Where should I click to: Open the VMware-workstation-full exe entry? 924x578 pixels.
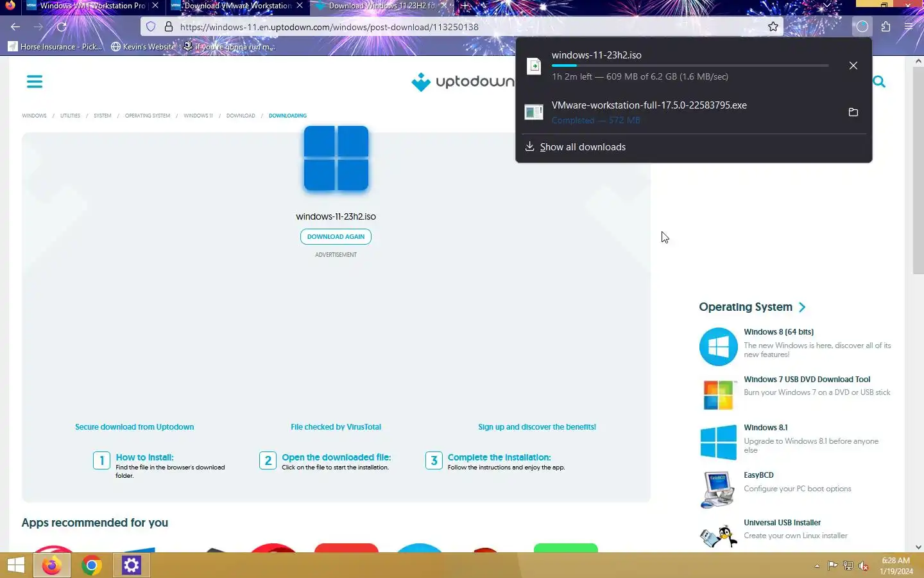pos(680,112)
